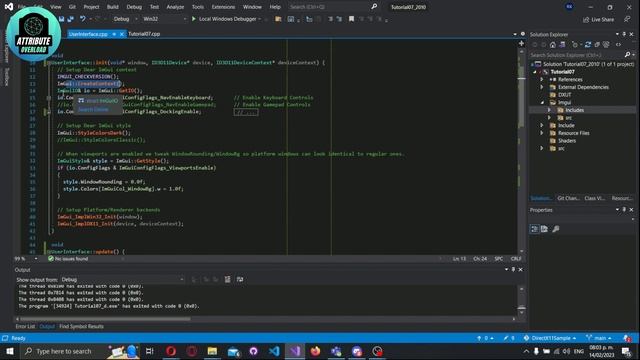Switch to Find Symbol Results tab

(x=81, y=327)
